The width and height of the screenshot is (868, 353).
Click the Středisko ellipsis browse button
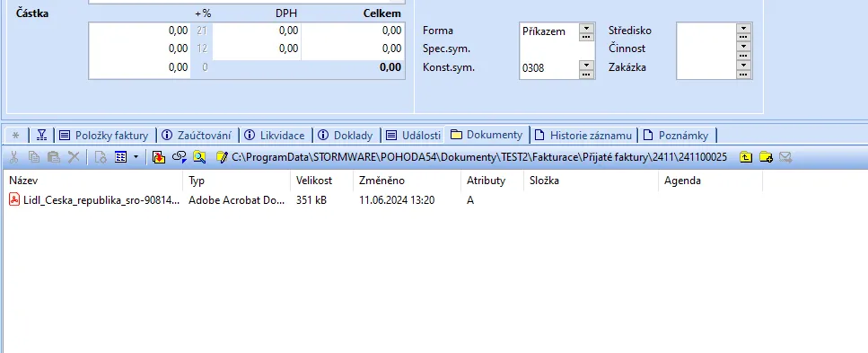pyautogui.click(x=744, y=37)
